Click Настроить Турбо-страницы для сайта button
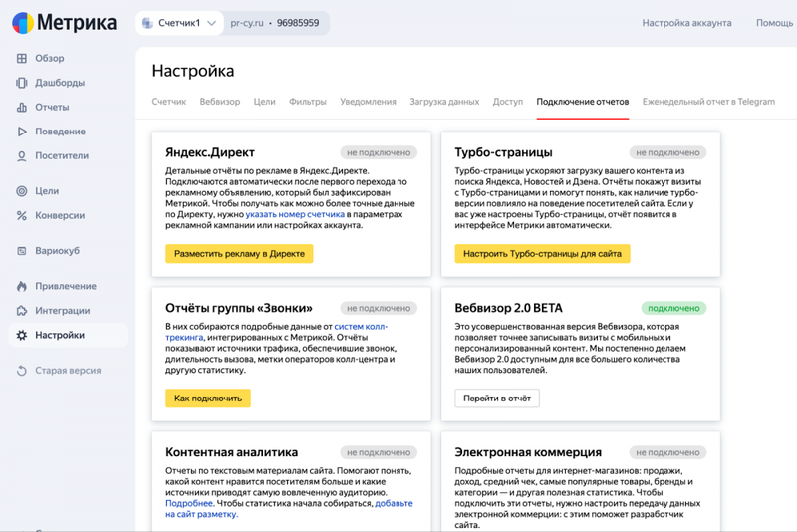The image size is (797, 532). (x=542, y=254)
